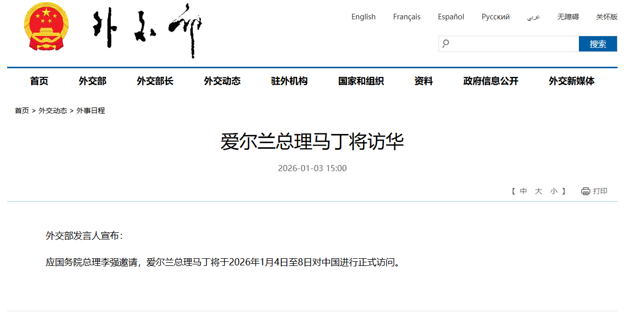Click the 外事日程 breadcrumb link
The image size is (644, 326).
(x=90, y=110)
